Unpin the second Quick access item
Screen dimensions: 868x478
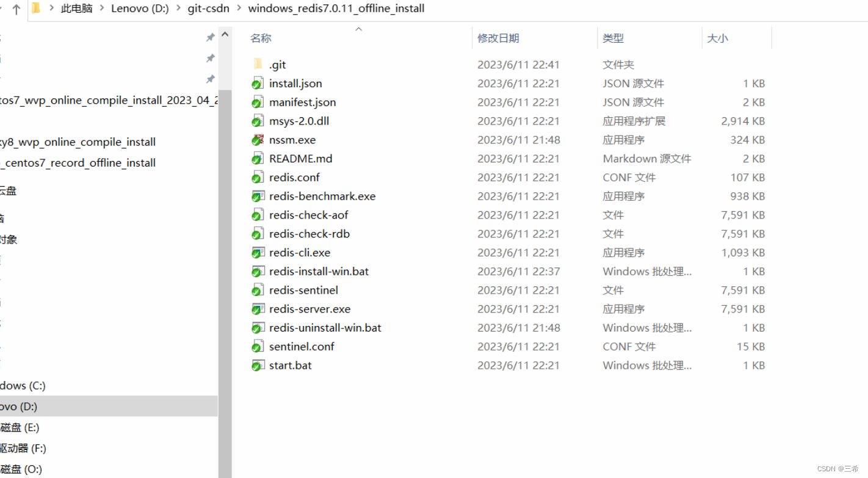(210, 58)
